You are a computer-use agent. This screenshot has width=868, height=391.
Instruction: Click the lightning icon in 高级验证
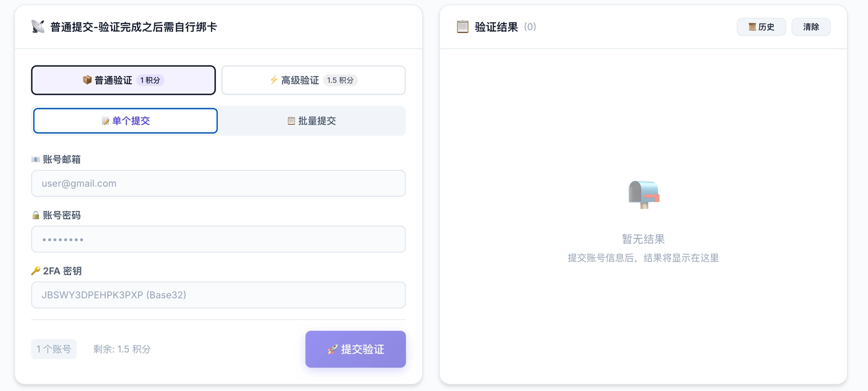[274, 80]
